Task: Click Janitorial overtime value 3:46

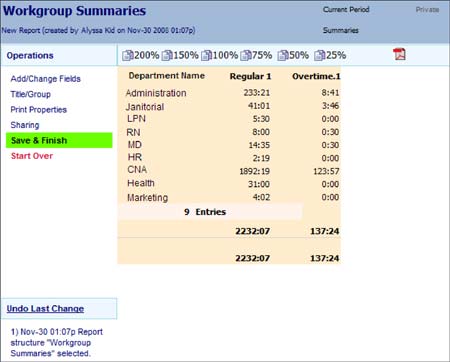Action: point(330,106)
